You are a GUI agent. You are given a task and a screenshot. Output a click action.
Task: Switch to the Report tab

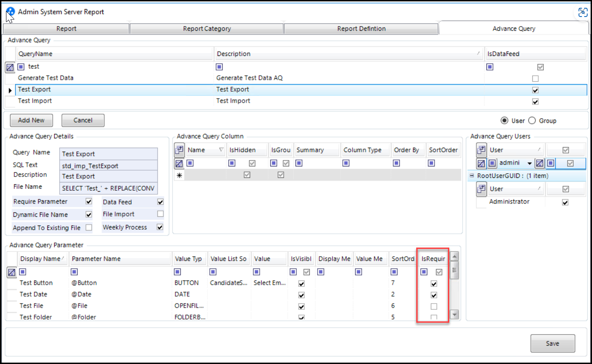coord(67,28)
